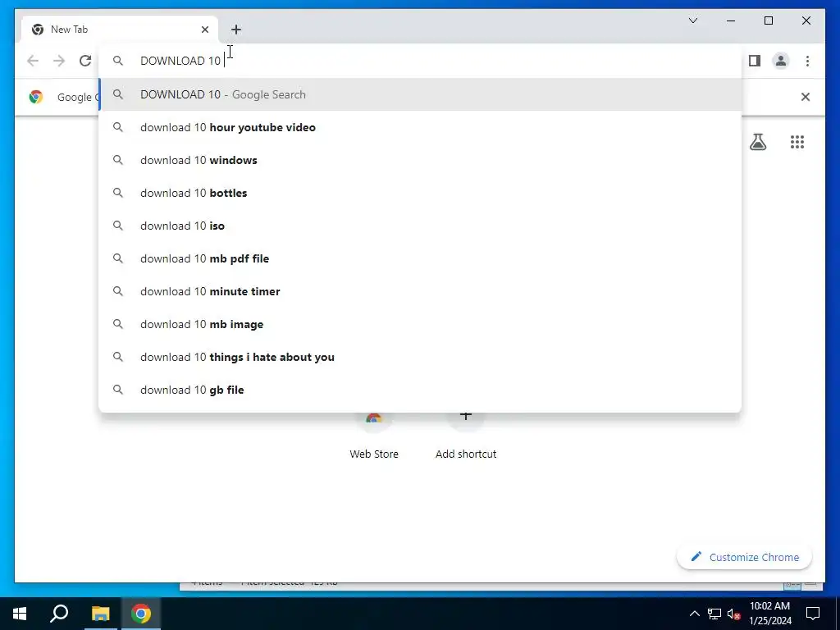The width and height of the screenshot is (840, 630).
Task: Click the Chrome logo in info bar
Action: (36, 97)
